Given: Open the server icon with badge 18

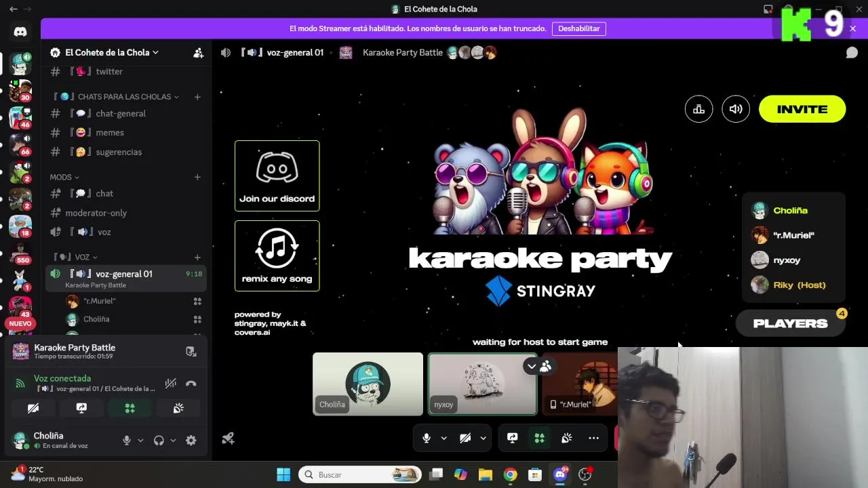Looking at the screenshot, I should (x=20, y=226).
